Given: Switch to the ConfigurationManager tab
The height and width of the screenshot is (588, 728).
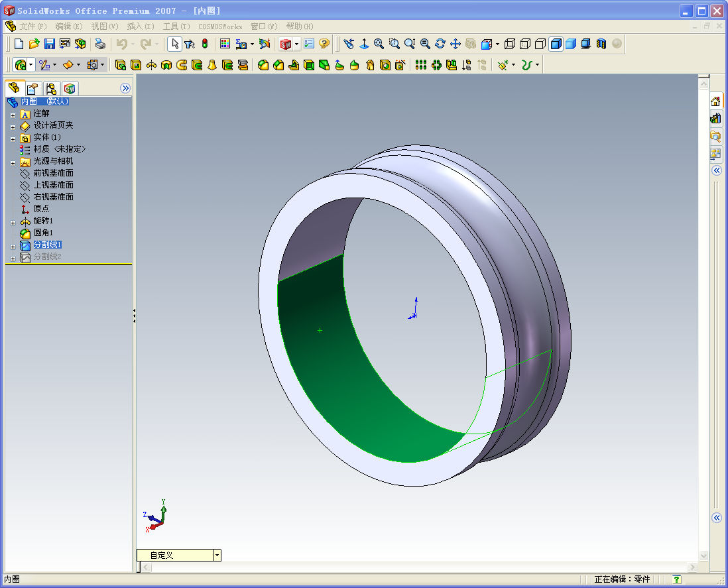Looking at the screenshot, I should pos(50,88).
